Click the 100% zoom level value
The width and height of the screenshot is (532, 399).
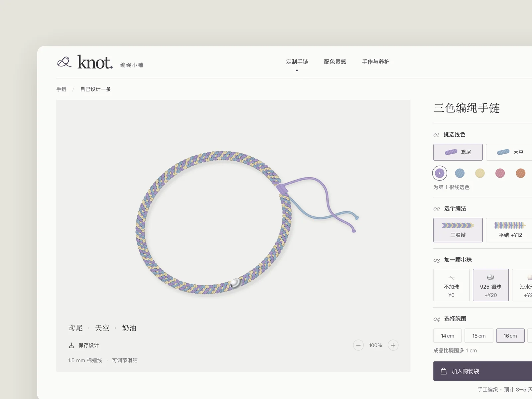[x=375, y=345]
